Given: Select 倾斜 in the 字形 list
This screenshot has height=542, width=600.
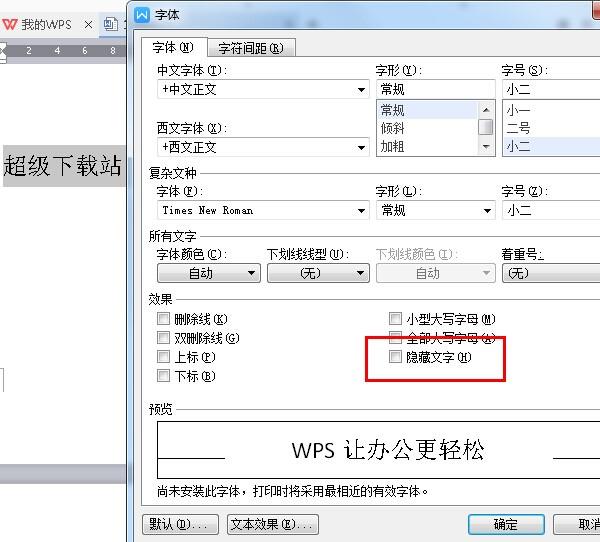Looking at the screenshot, I should pyautogui.click(x=428, y=129).
